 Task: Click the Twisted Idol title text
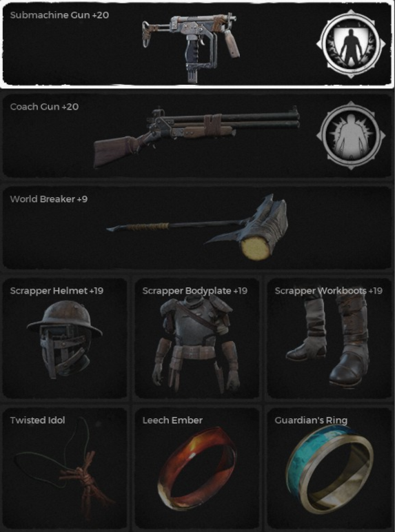[37, 420]
